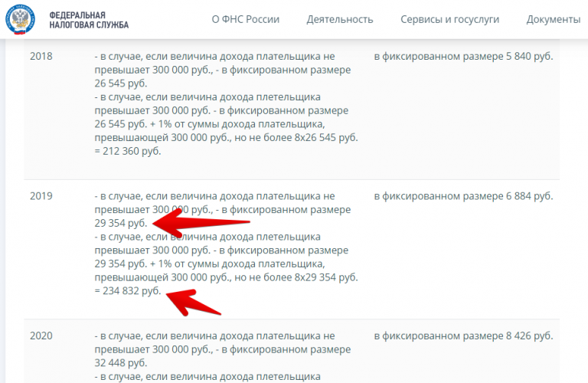Click the '= 234 832 руб.' value

tap(128, 291)
